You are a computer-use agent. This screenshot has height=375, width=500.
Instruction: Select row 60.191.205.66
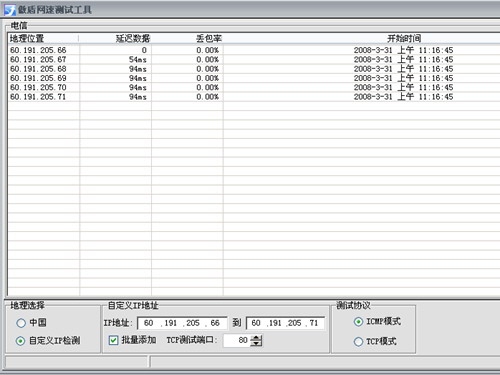254,50
